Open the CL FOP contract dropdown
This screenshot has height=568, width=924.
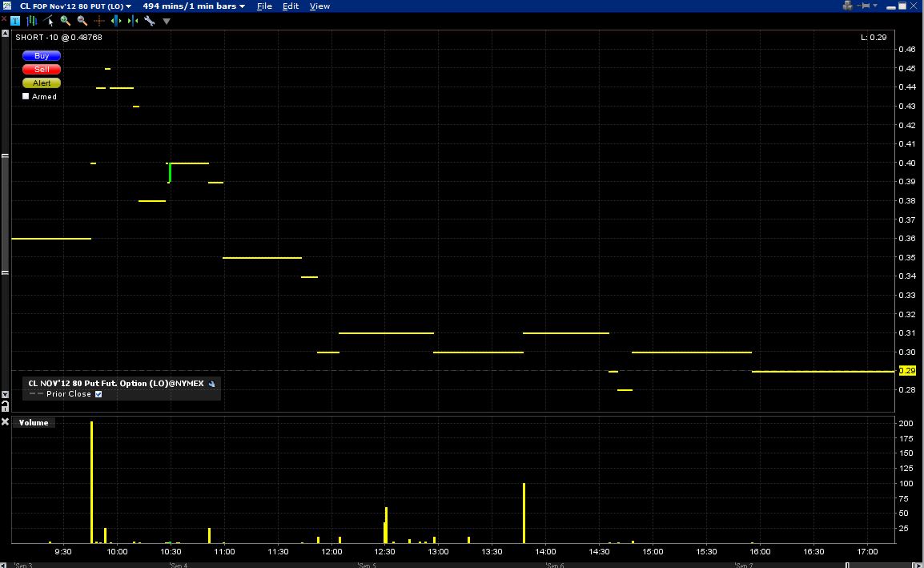click(x=75, y=6)
